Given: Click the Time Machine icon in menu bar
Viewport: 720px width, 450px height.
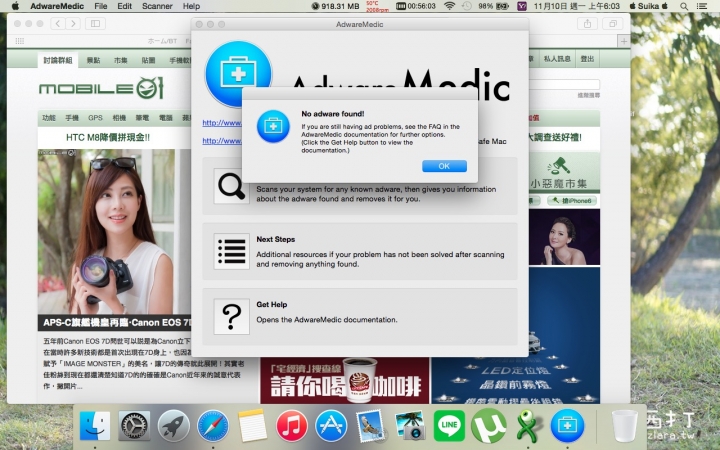Looking at the screenshot, I should (467, 6).
